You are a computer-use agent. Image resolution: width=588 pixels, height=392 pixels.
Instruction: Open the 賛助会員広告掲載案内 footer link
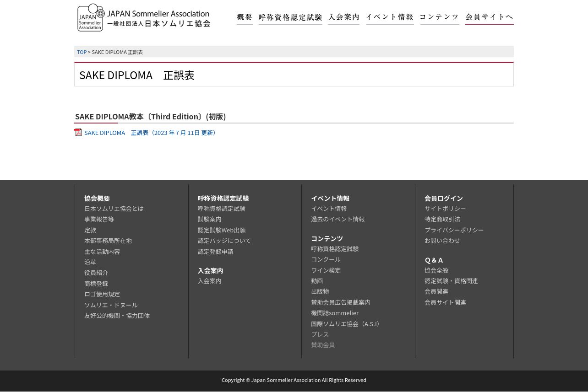click(x=341, y=302)
